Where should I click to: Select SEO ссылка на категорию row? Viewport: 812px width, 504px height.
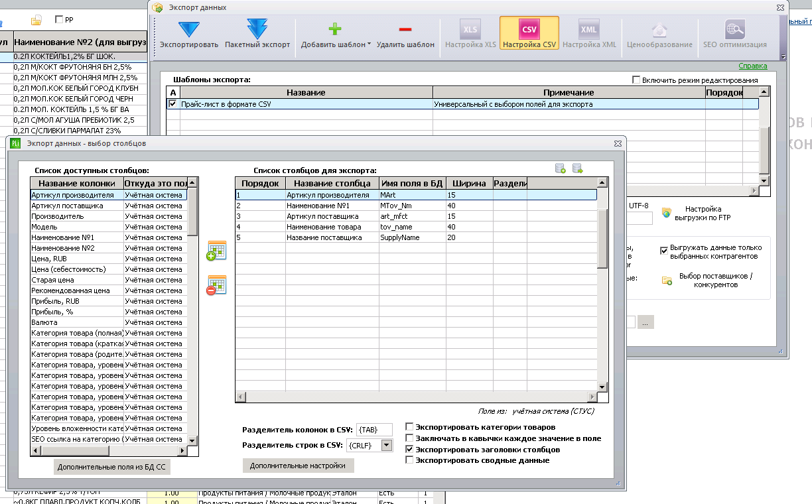[109, 439]
